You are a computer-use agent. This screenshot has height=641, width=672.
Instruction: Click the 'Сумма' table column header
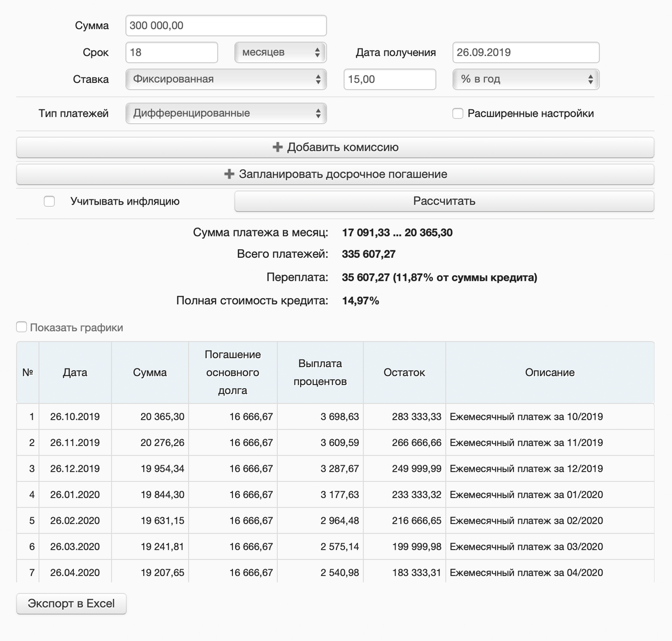[150, 373]
